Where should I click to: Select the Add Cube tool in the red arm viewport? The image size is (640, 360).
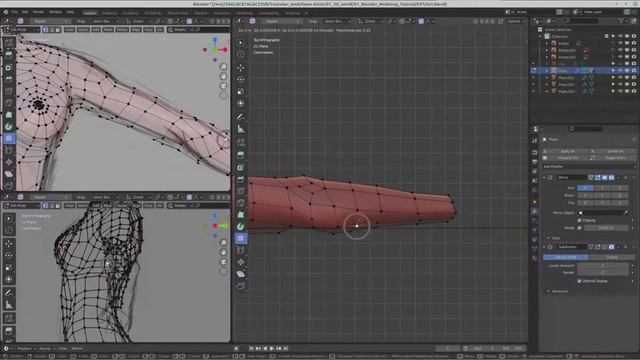pos(241,142)
